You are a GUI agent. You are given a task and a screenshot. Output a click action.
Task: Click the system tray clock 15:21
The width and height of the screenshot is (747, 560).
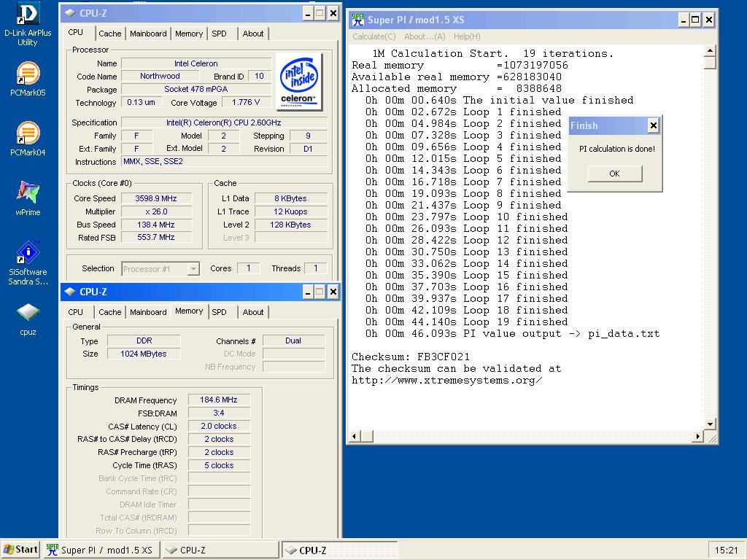pyautogui.click(x=727, y=551)
